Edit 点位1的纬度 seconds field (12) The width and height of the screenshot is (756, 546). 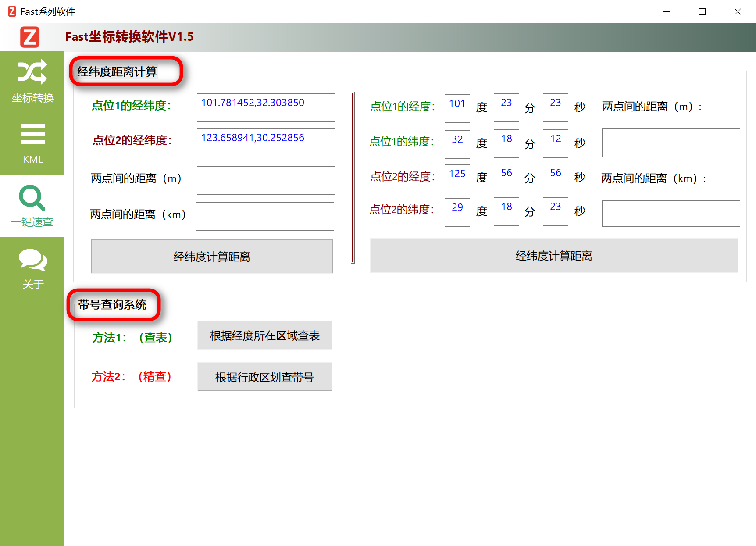pyautogui.click(x=556, y=143)
